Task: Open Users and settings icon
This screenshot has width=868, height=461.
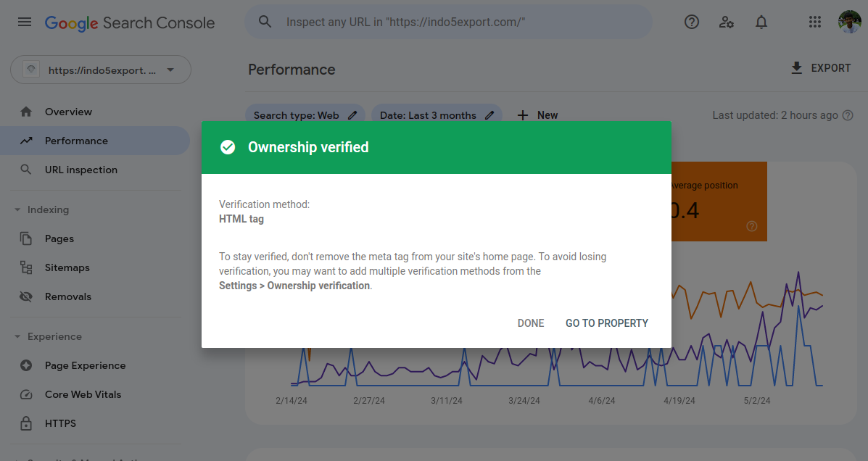Action: (727, 22)
